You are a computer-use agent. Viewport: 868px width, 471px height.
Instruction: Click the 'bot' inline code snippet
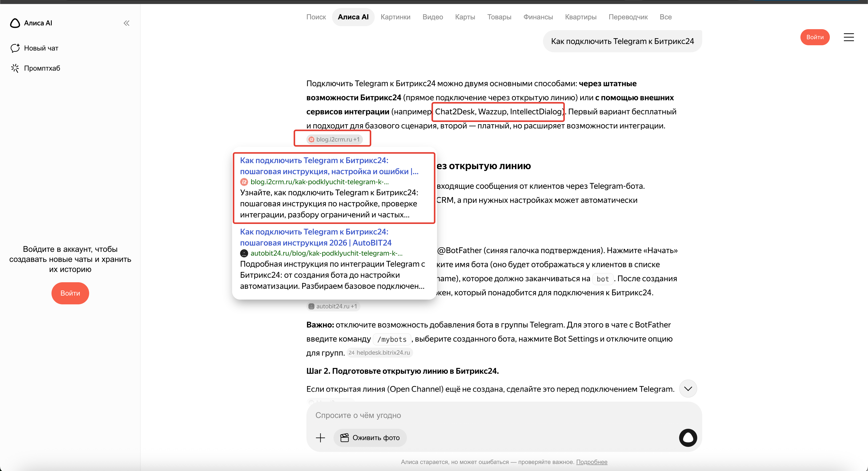(x=603, y=279)
